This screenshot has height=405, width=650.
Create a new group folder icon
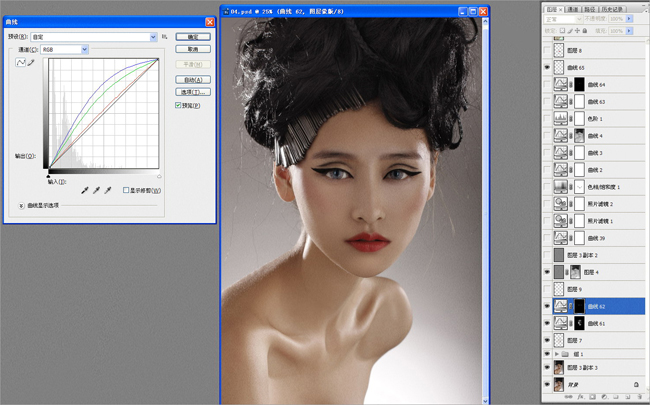point(616,397)
